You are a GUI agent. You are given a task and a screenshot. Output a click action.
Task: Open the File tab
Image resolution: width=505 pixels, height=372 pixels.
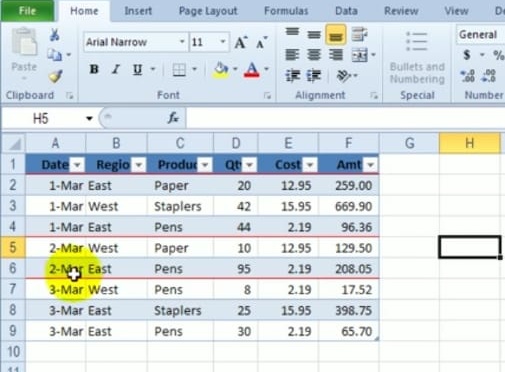(27, 11)
